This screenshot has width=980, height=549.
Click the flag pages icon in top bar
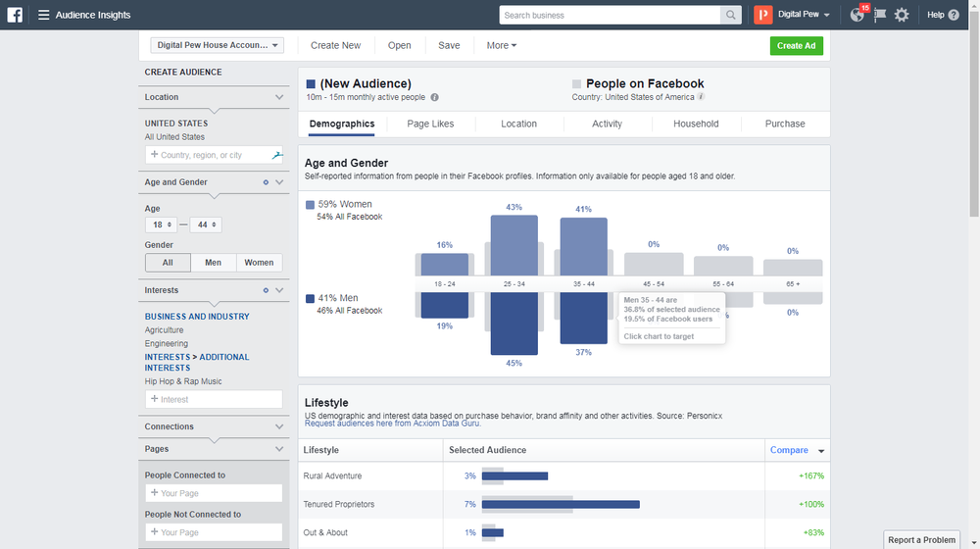(880, 15)
